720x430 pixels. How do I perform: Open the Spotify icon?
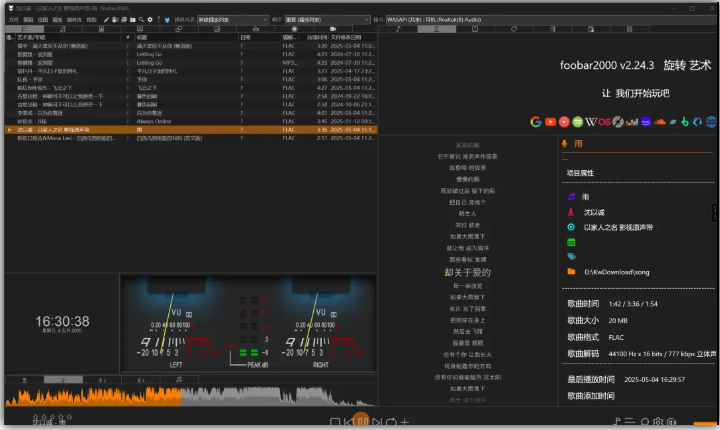click(578, 122)
